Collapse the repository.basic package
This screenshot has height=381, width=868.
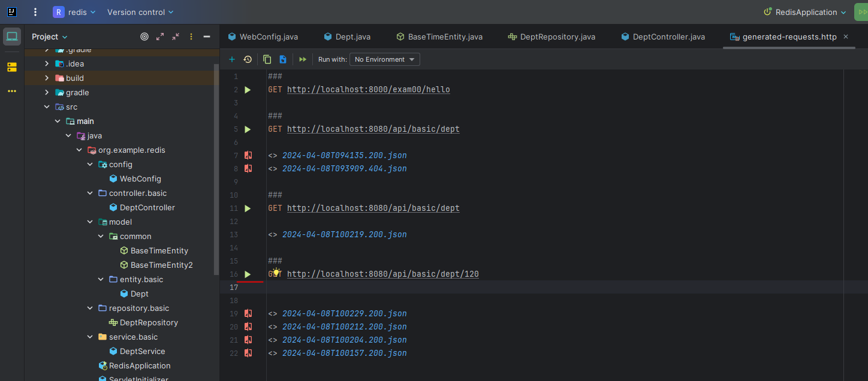pyautogui.click(x=90, y=308)
